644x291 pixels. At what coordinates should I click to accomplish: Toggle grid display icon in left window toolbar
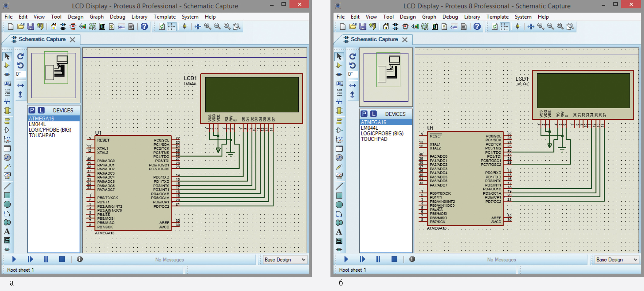point(171,27)
